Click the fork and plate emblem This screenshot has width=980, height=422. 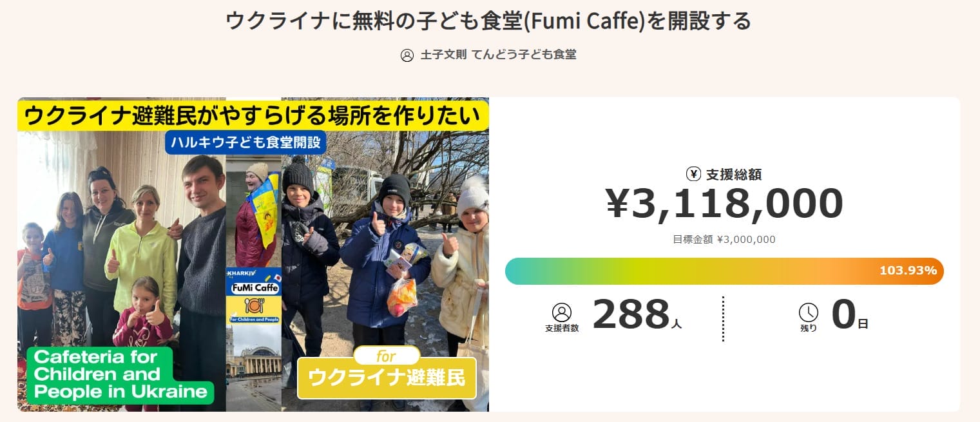[253, 305]
